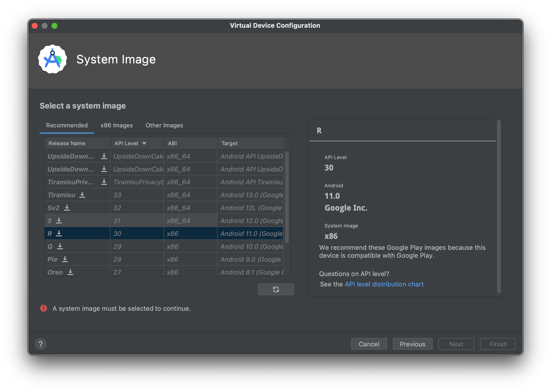551x392 pixels.
Task: Open the Other Images tab
Action: (x=164, y=125)
